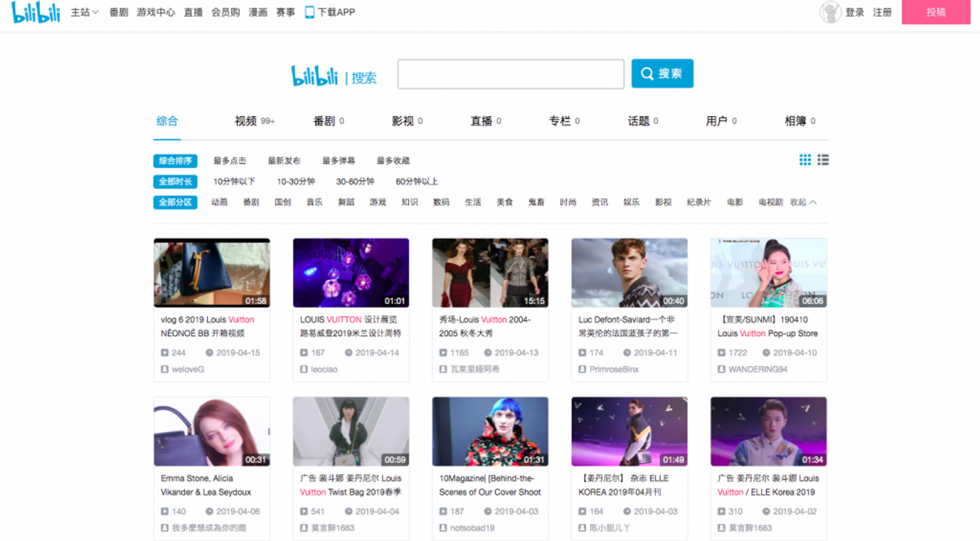The height and width of the screenshot is (541, 980).
Task: Open the 专栏 results tab
Action: [564, 121]
